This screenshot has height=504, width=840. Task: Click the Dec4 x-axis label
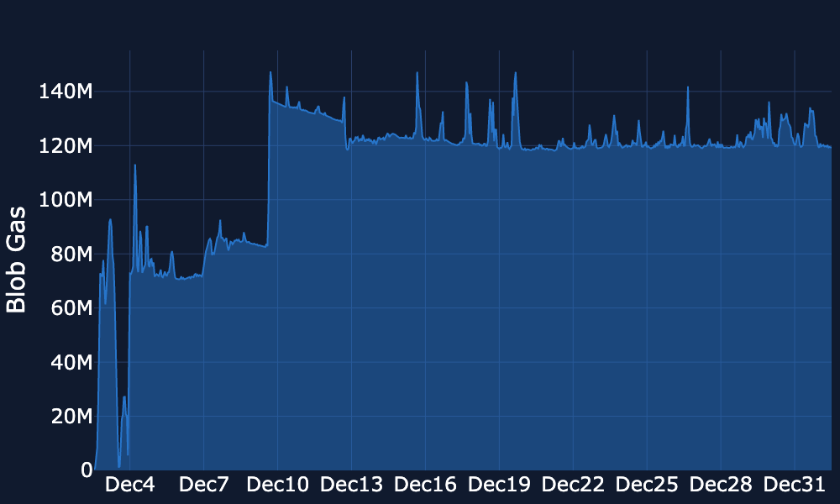click(x=129, y=485)
